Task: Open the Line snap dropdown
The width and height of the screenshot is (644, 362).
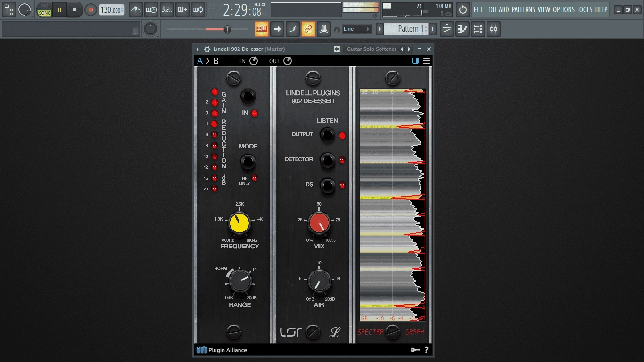Action: tap(356, 29)
